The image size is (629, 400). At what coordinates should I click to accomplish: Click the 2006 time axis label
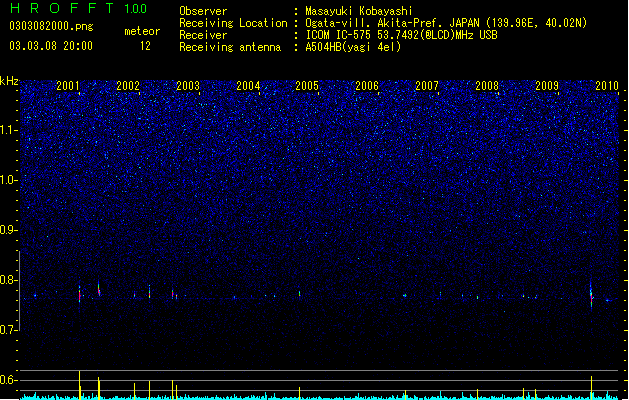(367, 85)
